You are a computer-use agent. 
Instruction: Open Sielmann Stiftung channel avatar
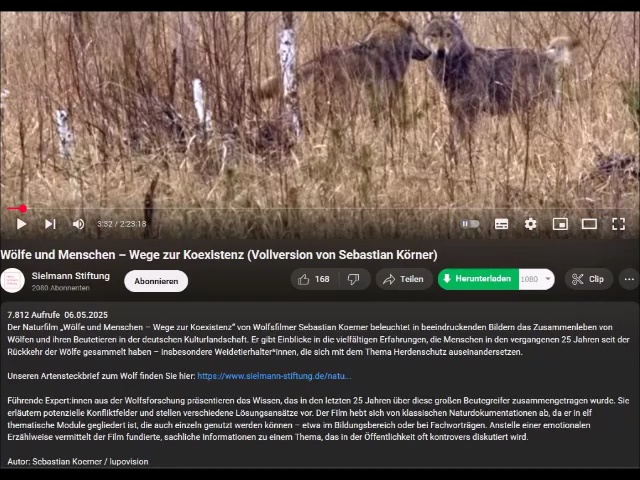click(x=13, y=280)
